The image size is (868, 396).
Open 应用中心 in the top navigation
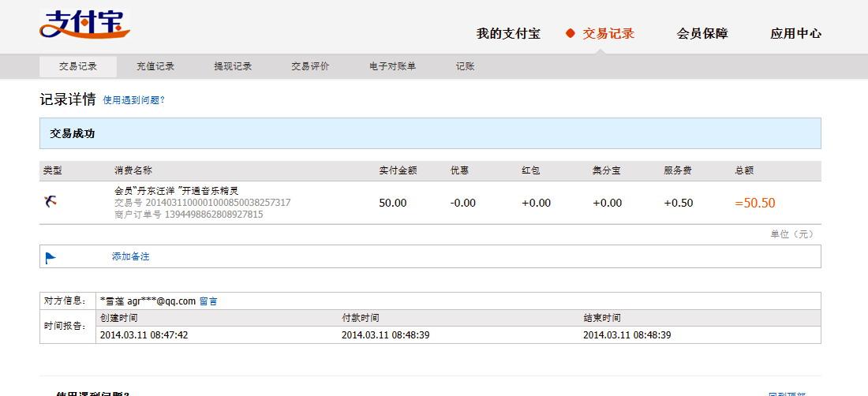795,34
